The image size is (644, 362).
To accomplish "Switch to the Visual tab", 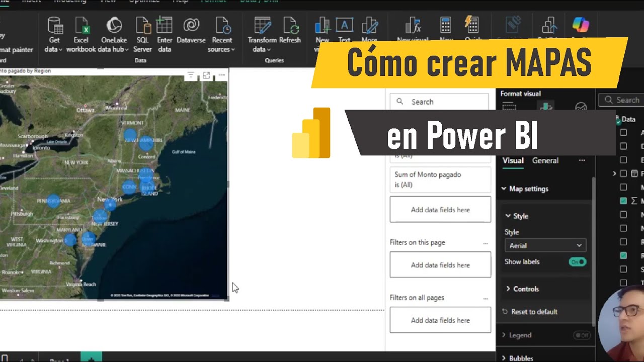I will 513,160.
